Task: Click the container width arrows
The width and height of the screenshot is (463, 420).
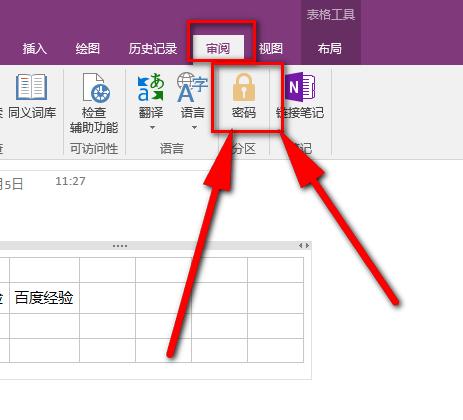Action: click(x=304, y=246)
